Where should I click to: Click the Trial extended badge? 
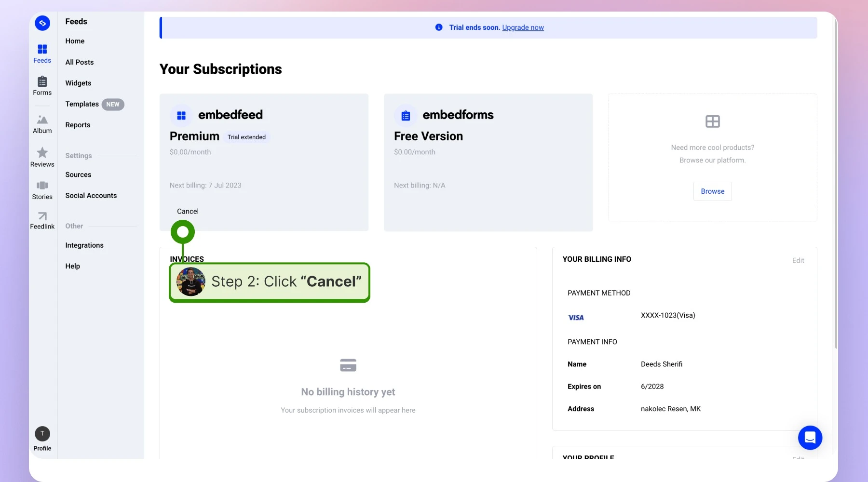coord(246,137)
